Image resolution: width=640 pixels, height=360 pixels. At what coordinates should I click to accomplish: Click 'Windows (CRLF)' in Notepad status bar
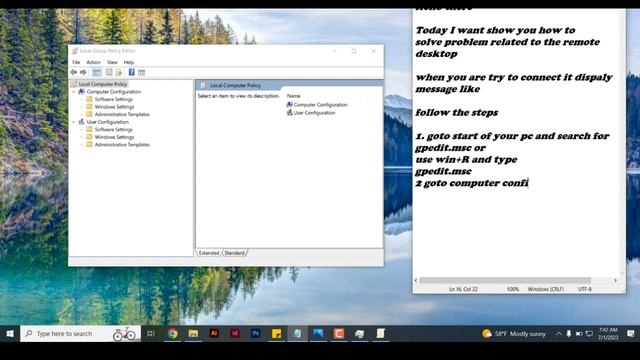pyautogui.click(x=546, y=289)
